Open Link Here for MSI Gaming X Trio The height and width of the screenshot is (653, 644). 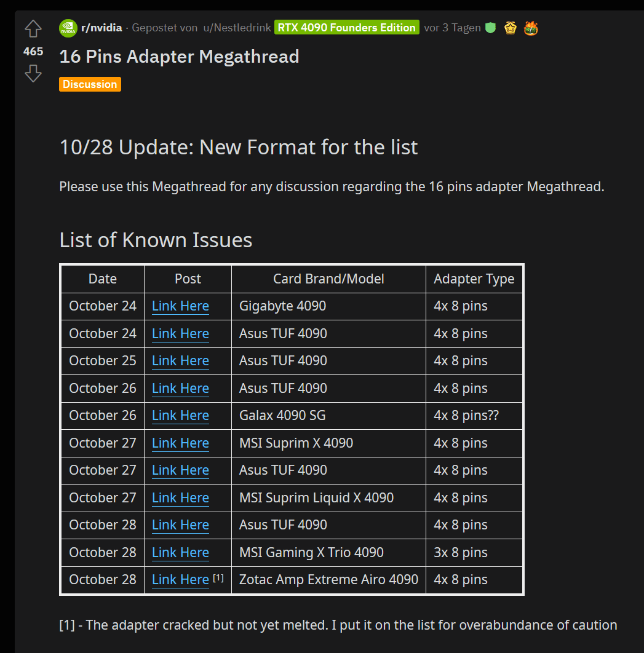click(180, 553)
